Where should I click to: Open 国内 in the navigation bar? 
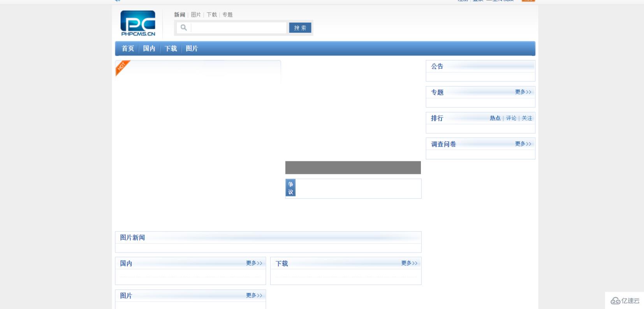pos(149,48)
